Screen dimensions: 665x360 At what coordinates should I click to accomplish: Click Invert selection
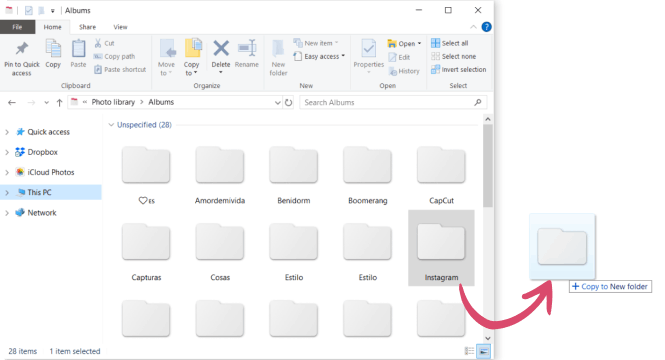tap(458, 70)
